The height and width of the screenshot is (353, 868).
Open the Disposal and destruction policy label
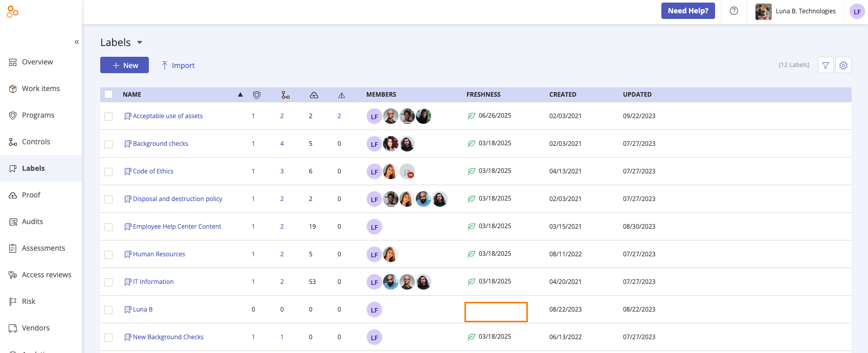pos(177,199)
